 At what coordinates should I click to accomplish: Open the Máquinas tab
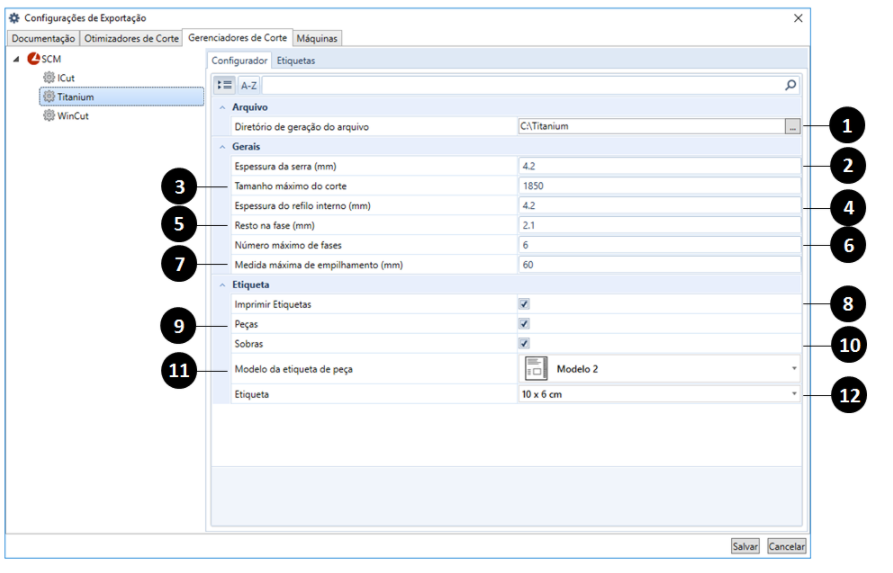(x=317, y=39)
